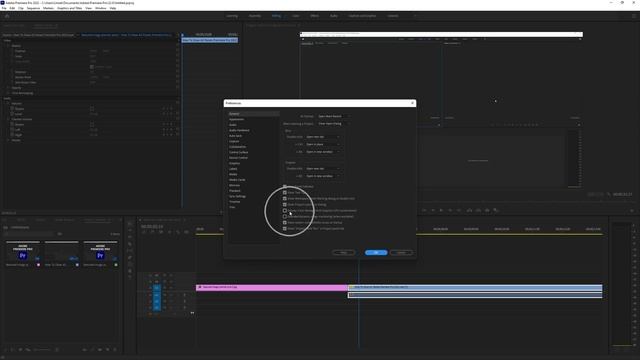
Task: Open the Sequence menu
Action: pos(33,8)
